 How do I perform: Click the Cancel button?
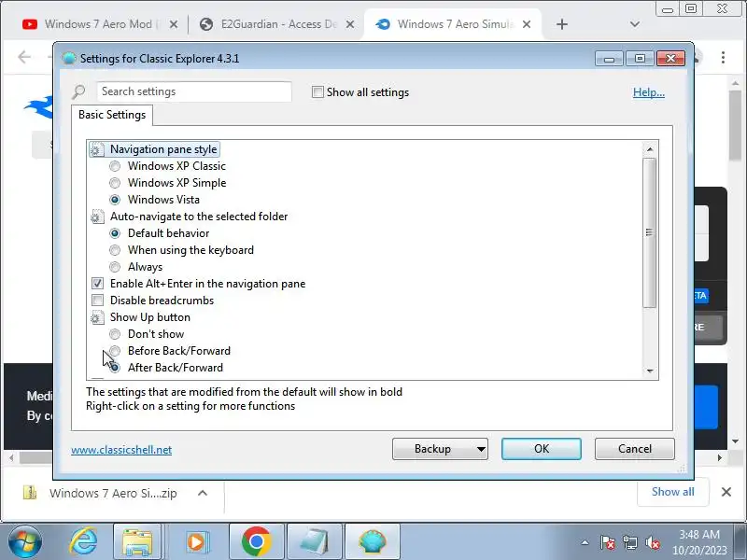pos(635,449)
